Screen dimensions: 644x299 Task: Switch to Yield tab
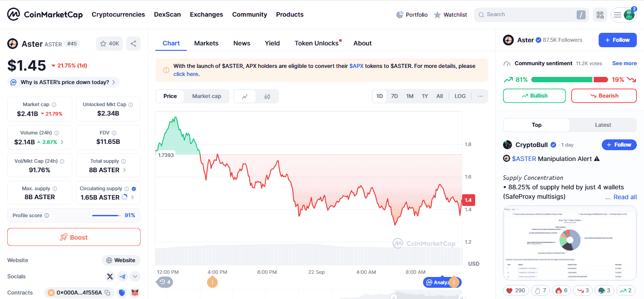(x=272, y=43)
